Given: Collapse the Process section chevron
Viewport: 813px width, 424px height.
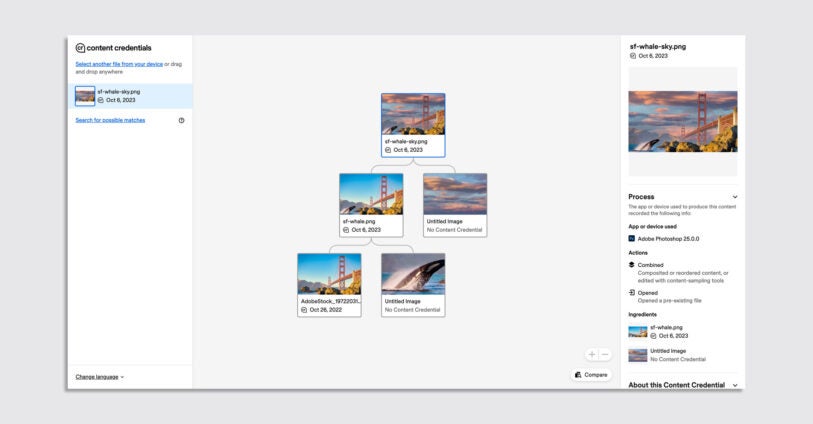Looking at the screenshot, I should (x=735, y=197).
